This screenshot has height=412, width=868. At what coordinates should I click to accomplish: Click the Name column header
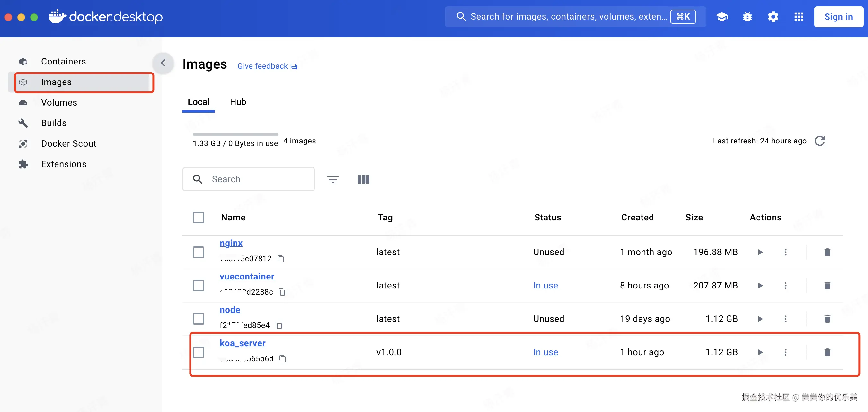pyautogui.click(x=233, y=218)
